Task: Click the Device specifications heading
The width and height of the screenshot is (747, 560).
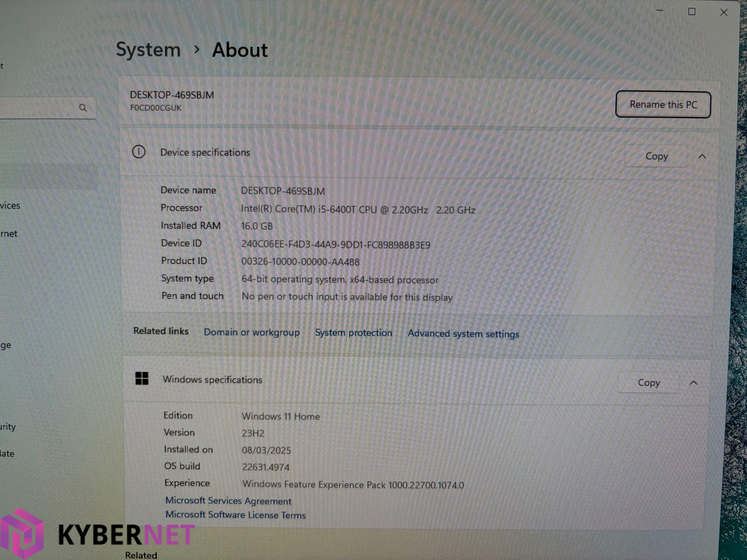Action: coord(205,152)
